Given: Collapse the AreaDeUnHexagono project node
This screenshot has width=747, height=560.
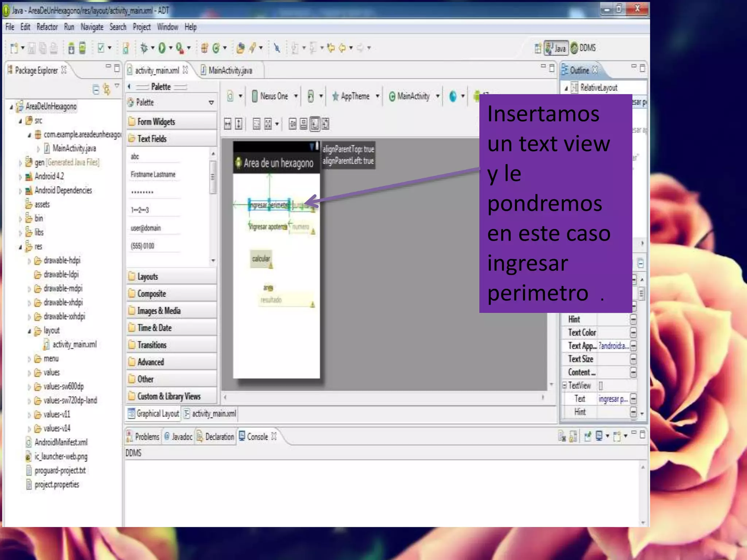Looking at the screenshot, I should click(11, 107).
